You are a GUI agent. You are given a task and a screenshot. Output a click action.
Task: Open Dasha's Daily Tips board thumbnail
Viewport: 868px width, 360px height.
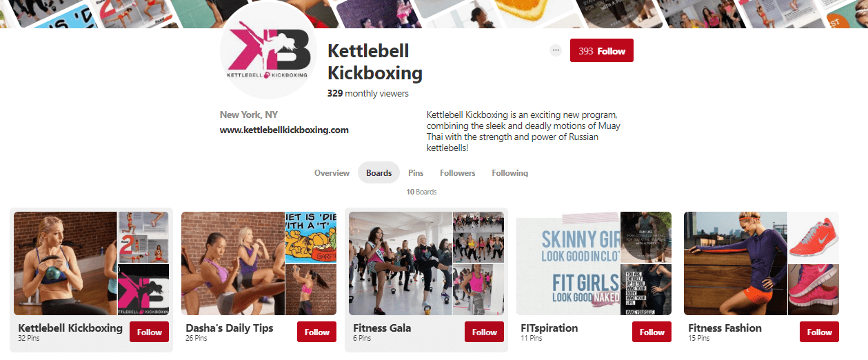(x=233, y=263)
